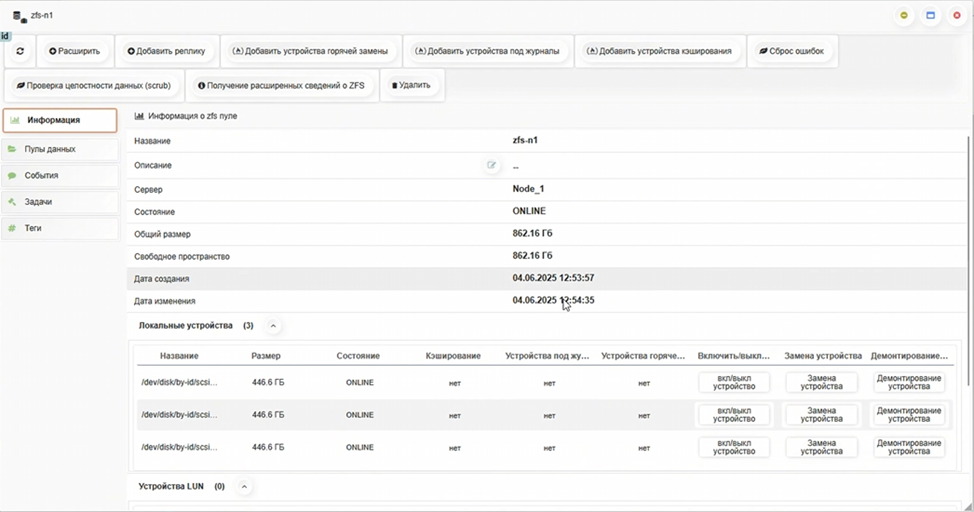Toggle вкл/выкл устройство for first device

[734, 383]
